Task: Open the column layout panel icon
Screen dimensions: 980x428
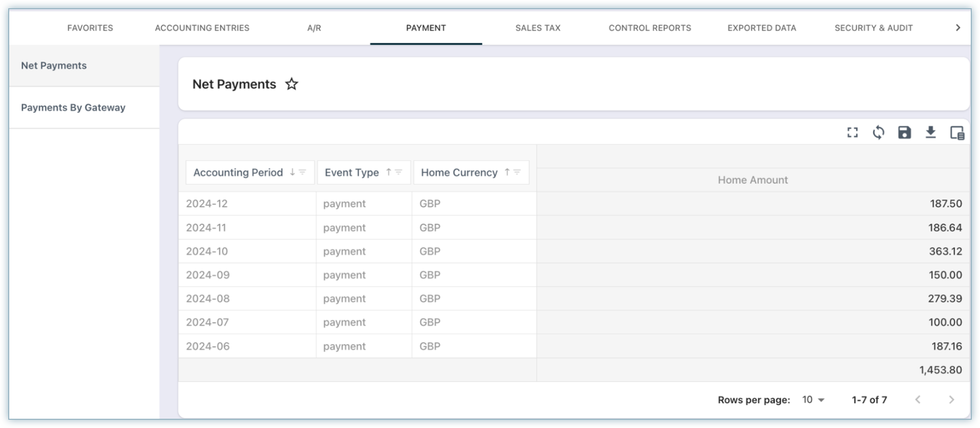Action: 957,133
